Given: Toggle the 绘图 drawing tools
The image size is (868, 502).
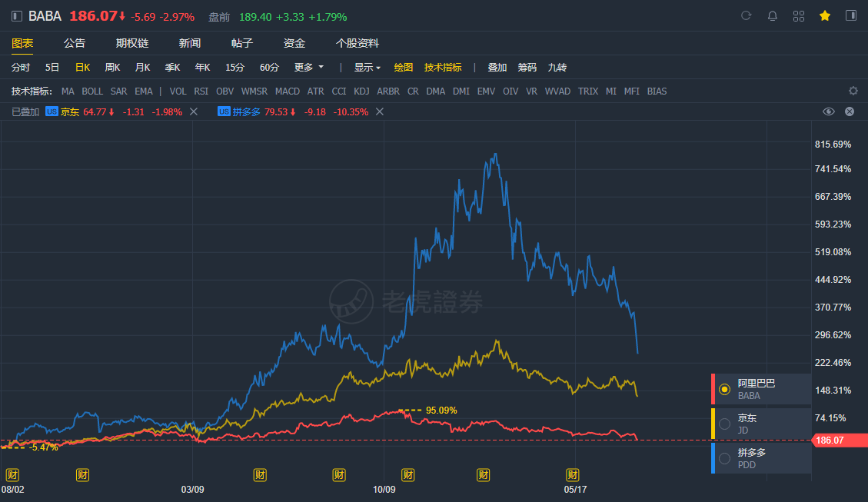Looking at the screenshot, I should coord(404,68).
